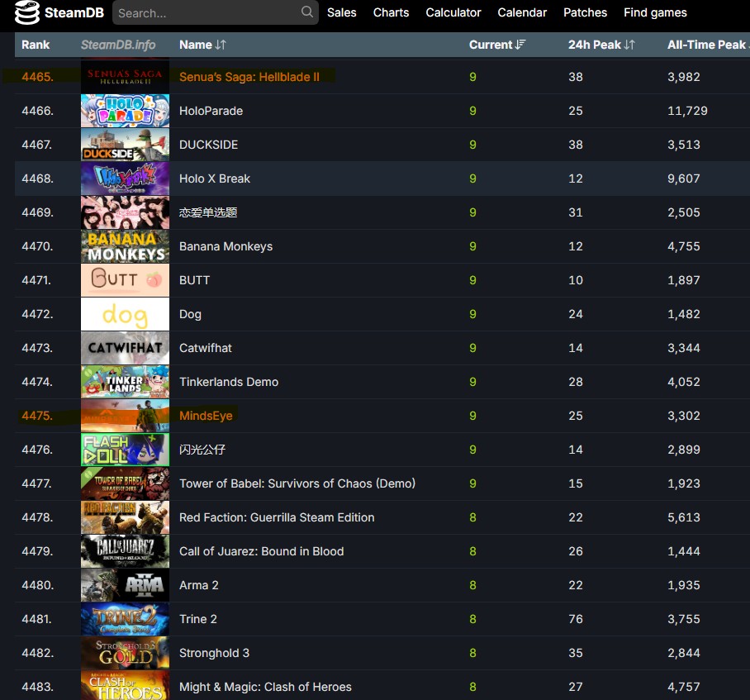Image resolution: width=750 pixels, height=700 pixels.
Task: Open the Calendar menu item
Action: [522, 12]
